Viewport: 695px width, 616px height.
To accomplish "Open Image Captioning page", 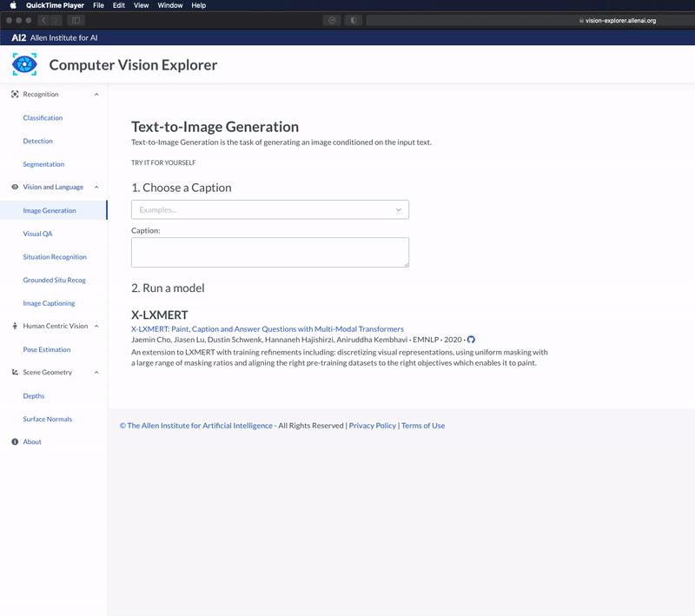I will [49, 303].
